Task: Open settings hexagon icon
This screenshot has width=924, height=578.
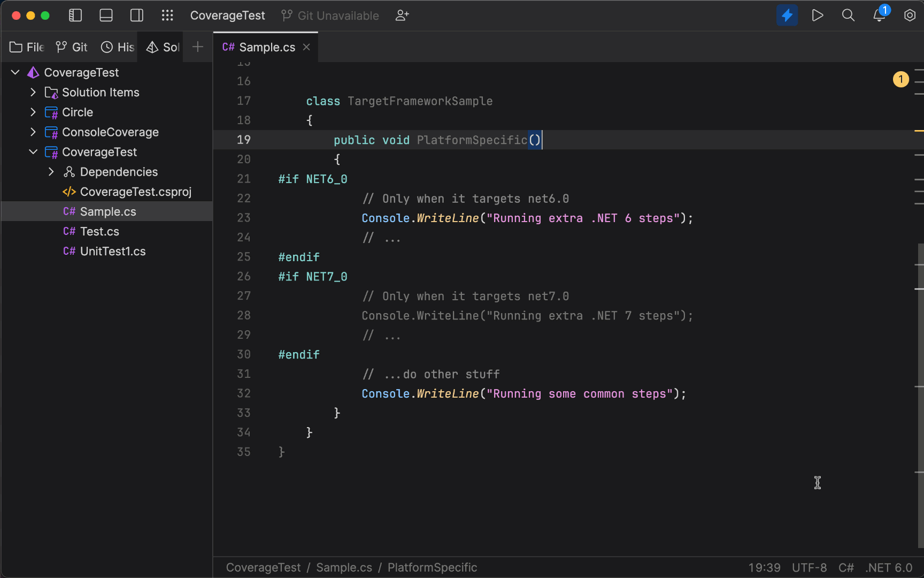Action: [x=910, y=16]
